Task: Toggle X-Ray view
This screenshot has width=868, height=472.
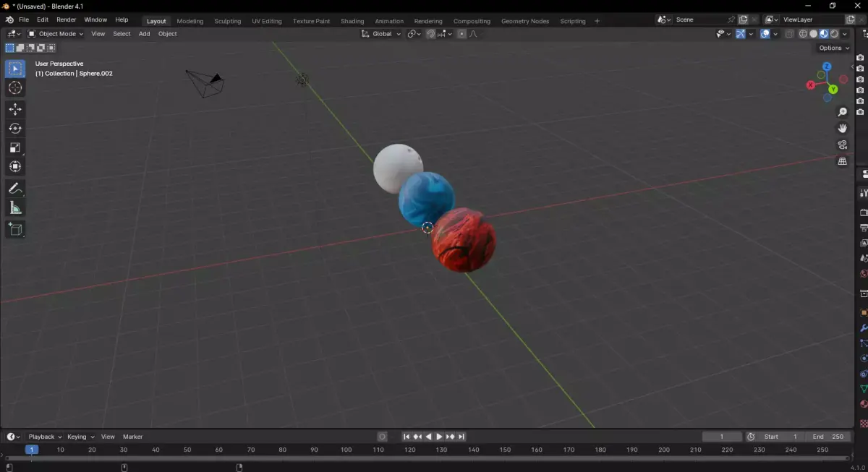Action: [789, 34]
